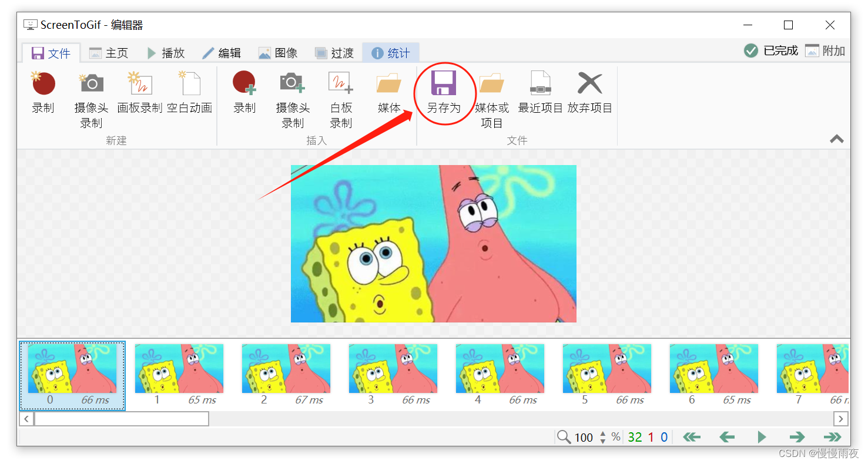Image resolution: width=868 pixels, height=464 pixels.
Task: Open the 统计 tab
Action: 390,52
